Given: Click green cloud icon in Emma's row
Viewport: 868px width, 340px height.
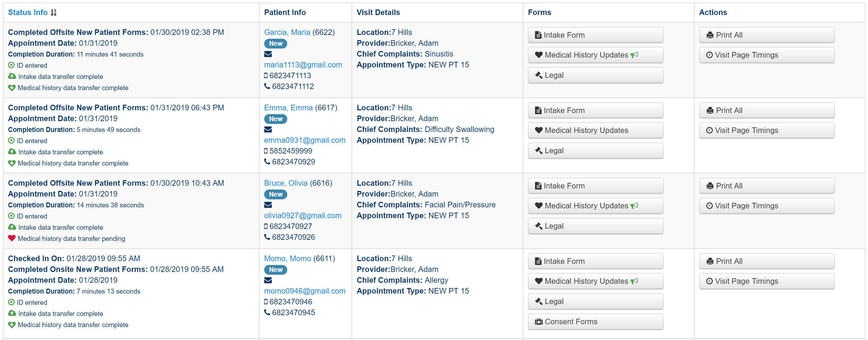Looking at the screenshot, I should click(x=12, y=152).
